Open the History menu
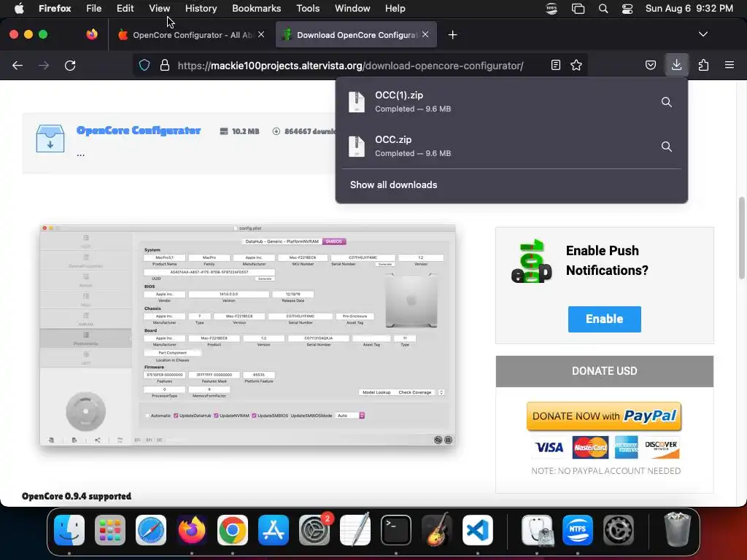The image size is (747, 560). (x=201, y=9)
